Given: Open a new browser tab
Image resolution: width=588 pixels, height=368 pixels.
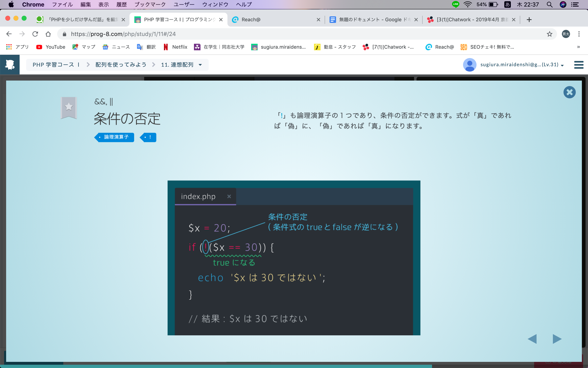Looking at the screenshot, I should click(x=529, y=19).
